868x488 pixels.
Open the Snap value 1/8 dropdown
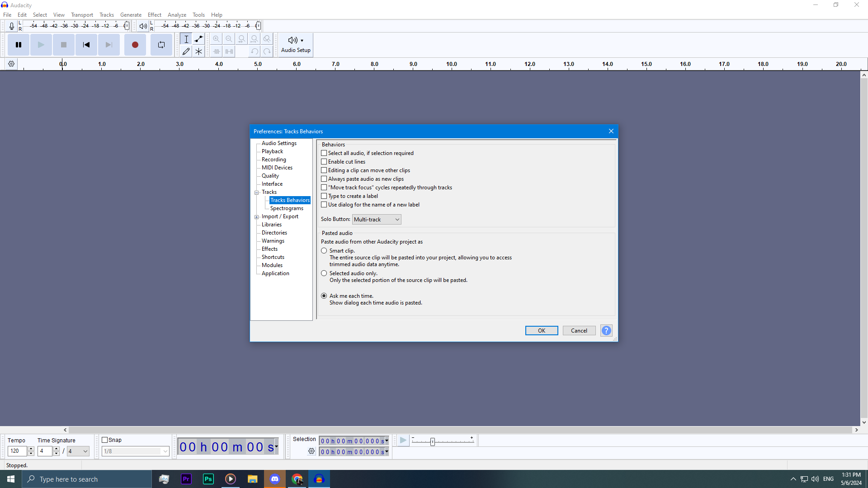(x=135, y=451)
